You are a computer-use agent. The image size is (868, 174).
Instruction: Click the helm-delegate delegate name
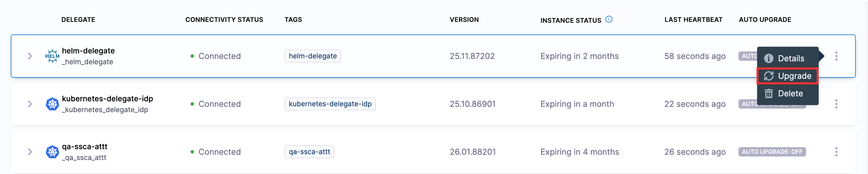point(88,51)
